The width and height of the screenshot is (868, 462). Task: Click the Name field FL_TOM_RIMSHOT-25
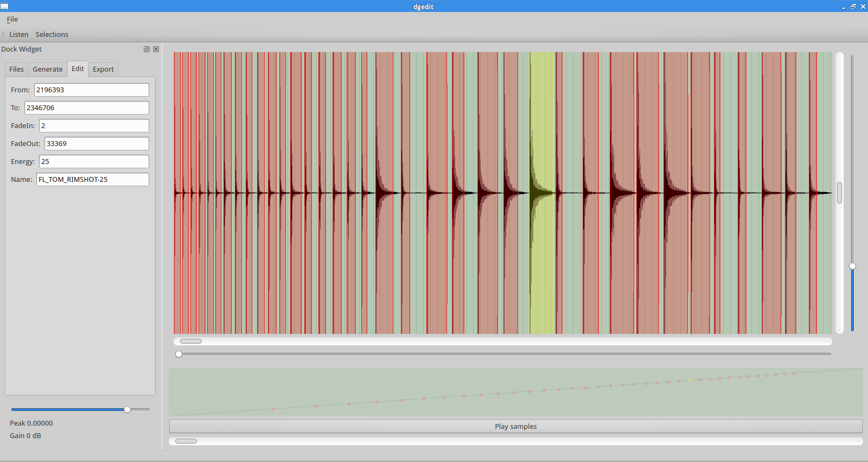[93, 179]
